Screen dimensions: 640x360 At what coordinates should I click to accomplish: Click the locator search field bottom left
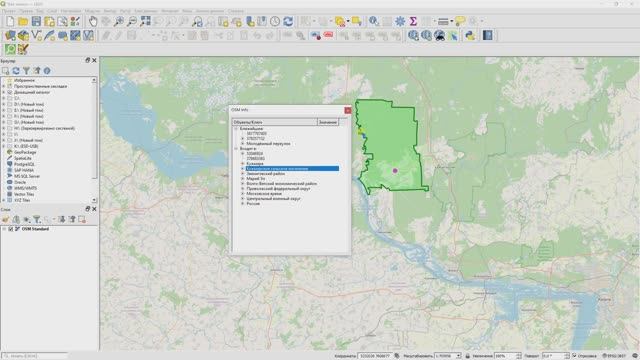(x=34, y=356)
